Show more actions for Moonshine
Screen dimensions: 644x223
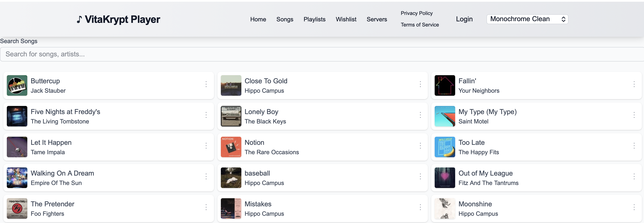(634, 207)
